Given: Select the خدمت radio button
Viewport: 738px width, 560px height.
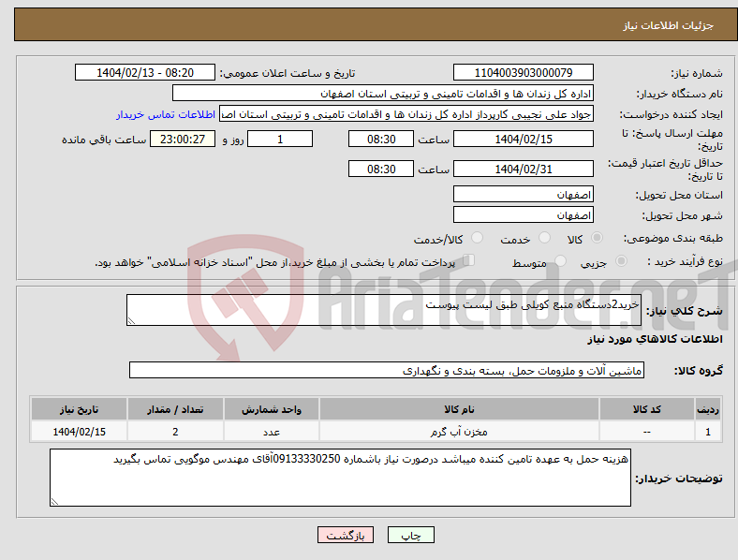Looking at the screenshot, I should pyautogui.click(x=544, y=238).
